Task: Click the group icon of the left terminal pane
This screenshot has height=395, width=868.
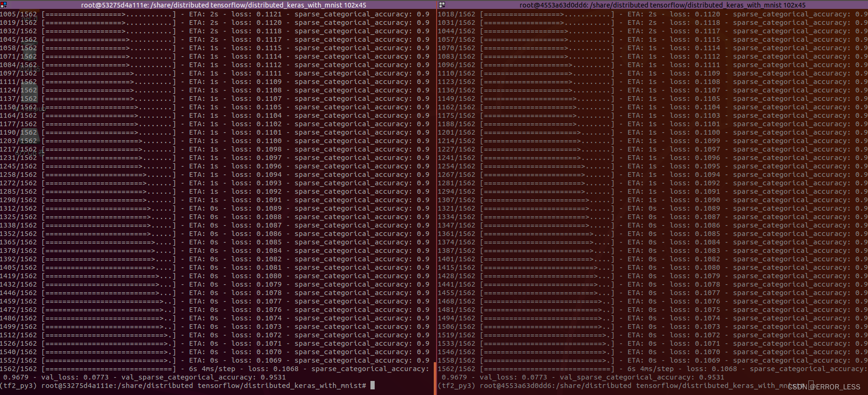Action: [x=3, y=5]
